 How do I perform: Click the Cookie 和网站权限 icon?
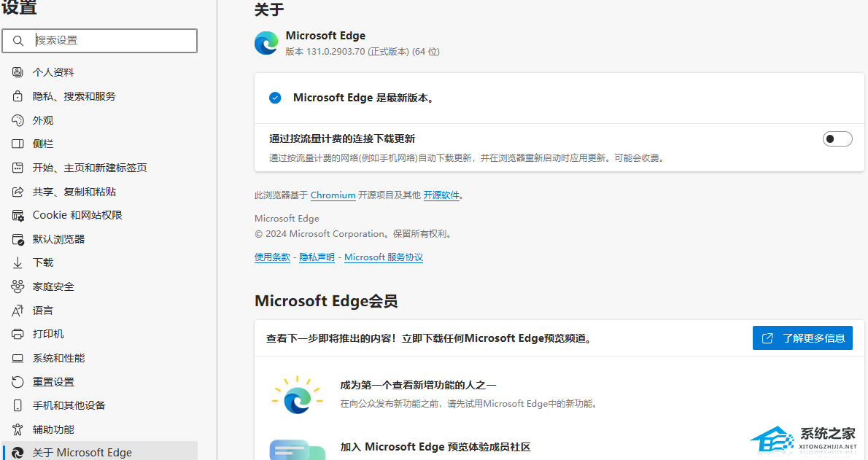click(x=18, y=215)
